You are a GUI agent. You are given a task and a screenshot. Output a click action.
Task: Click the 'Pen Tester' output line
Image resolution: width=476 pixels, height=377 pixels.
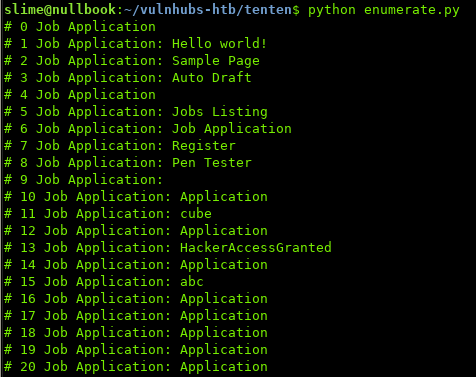[x=128, y=163]
